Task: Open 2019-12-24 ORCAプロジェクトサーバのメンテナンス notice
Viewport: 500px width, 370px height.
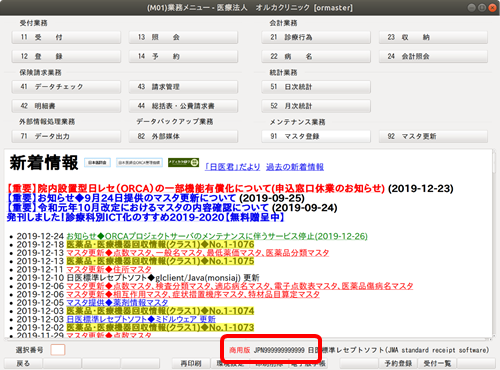Action: coord(217,236)
